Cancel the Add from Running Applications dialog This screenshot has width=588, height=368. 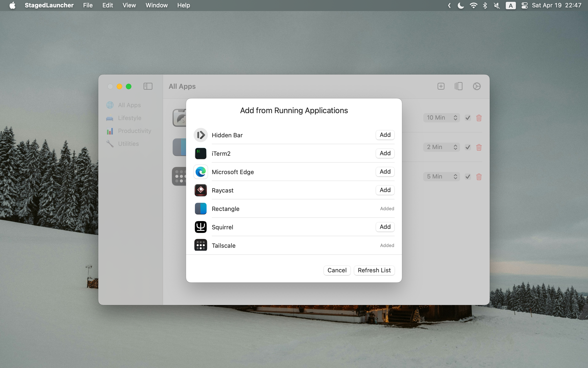click(x=337, y=270)
